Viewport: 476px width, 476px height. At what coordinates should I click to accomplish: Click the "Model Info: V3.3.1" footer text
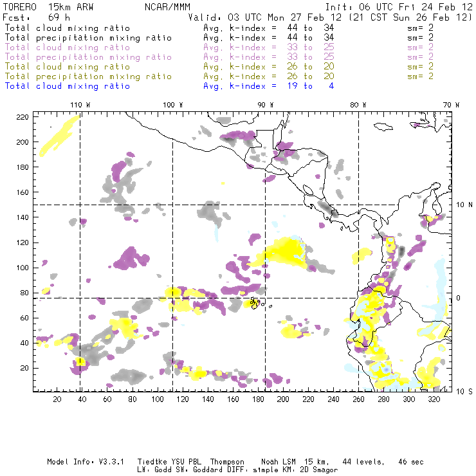click(x=86, y=462)
